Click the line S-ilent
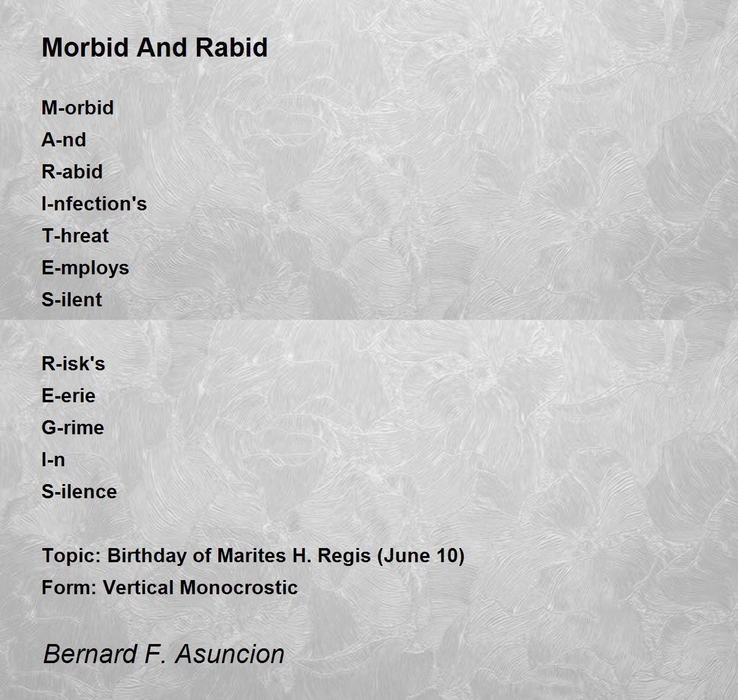The width and height of the screenshot is (738, 700). click(71, 300)
